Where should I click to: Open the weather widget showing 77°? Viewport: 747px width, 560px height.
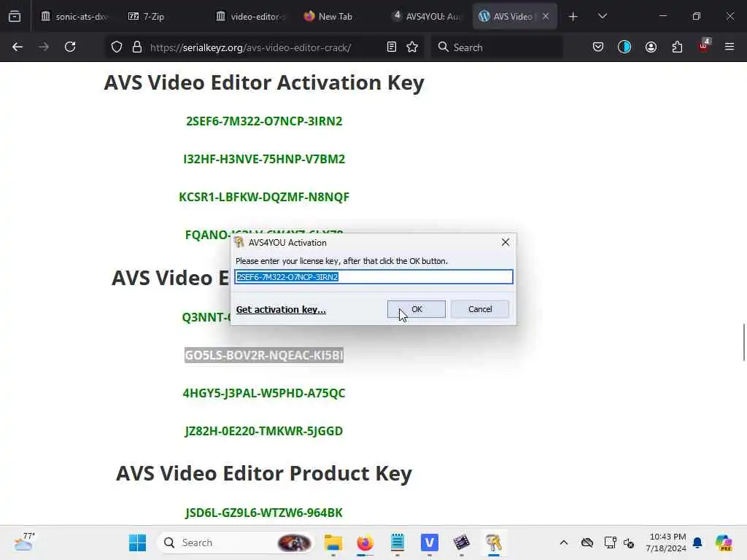(x=25, y=542)
